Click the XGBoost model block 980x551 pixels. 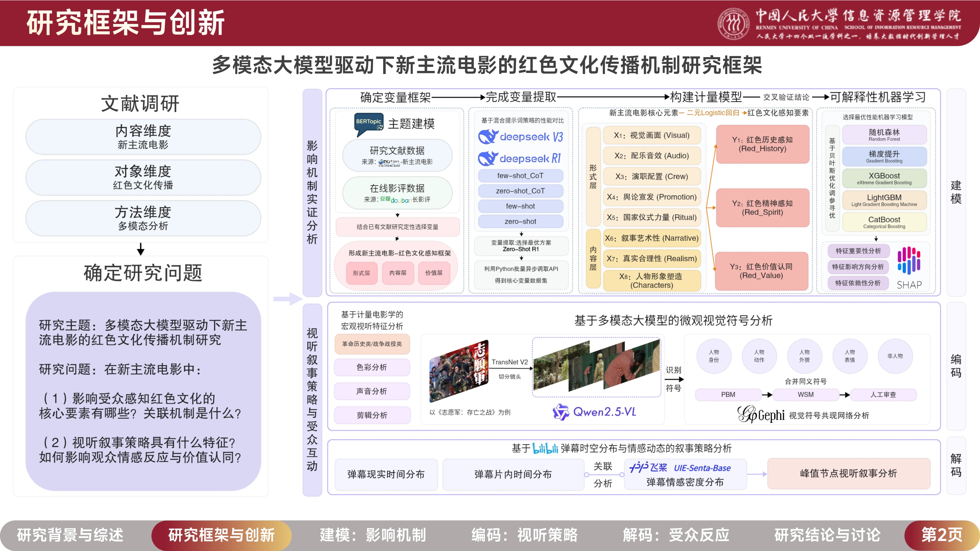click(x=885, y=179)
